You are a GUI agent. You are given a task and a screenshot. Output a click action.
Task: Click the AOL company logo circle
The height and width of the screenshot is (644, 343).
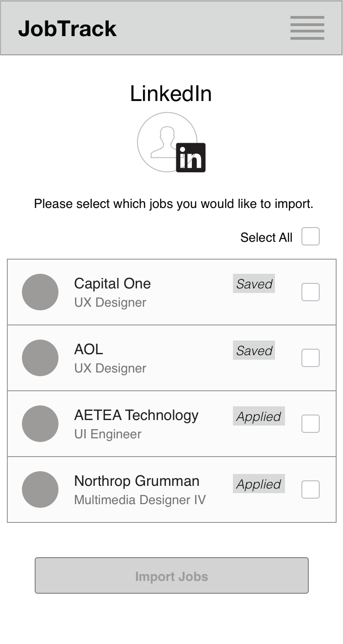(40, 358)
